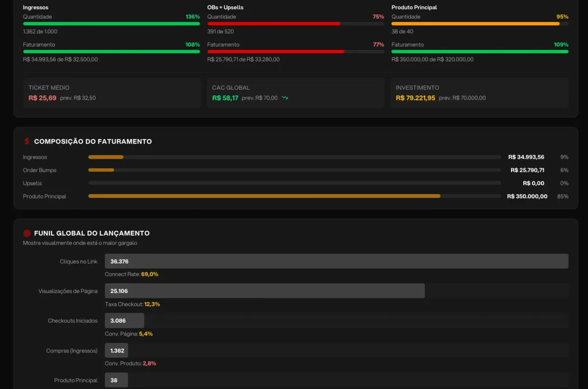
Task: Click 'R$ 350.000,00 de R$ 320.000,00'
Action: tap(433, 59)
